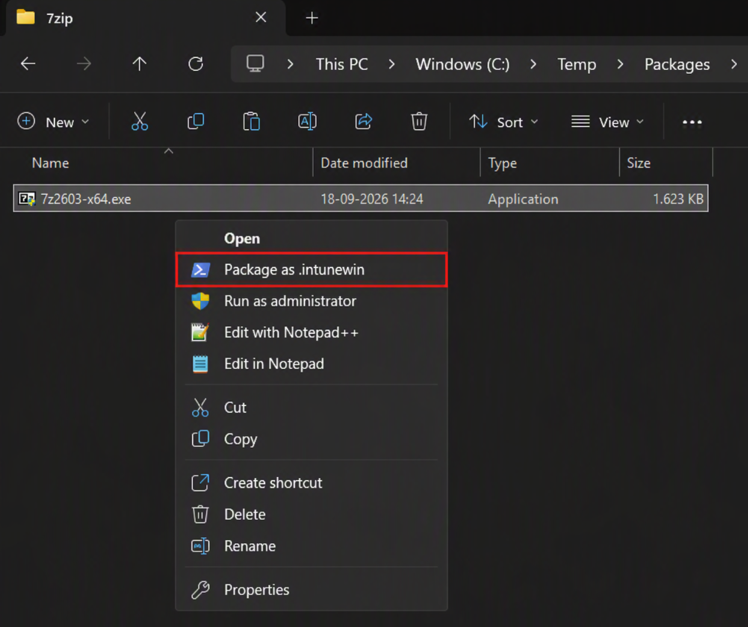Screen dimensions: 748x627
Task: Expand chevron before This PC breadcrumb
Action: (290, 64)
